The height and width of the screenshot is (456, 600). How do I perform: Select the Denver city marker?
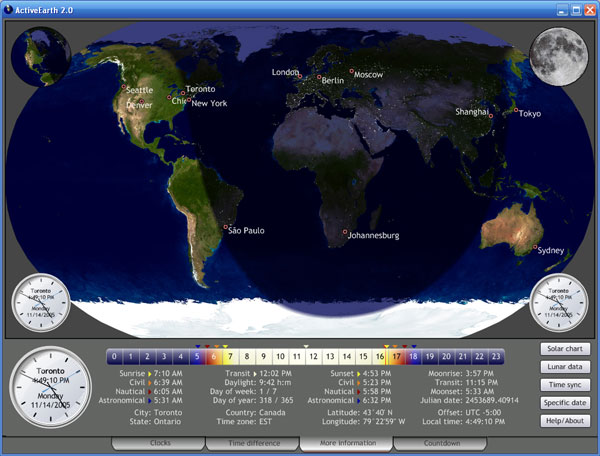[142, 101]
